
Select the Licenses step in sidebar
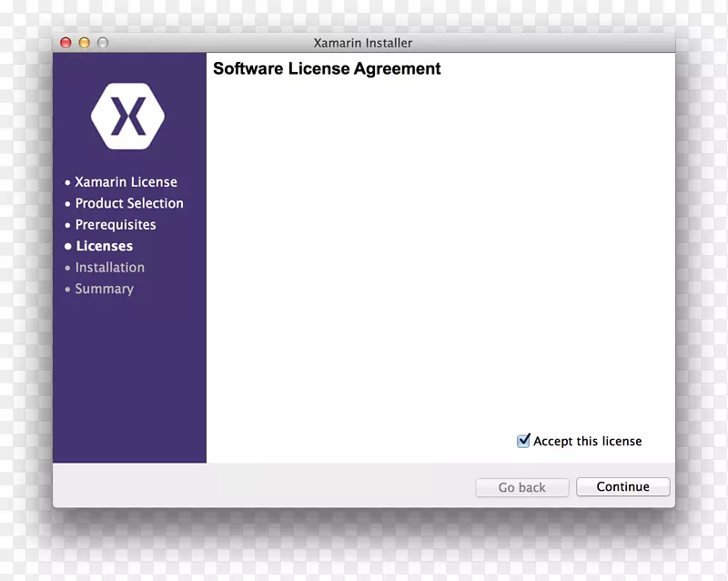[x=104, y=246]
